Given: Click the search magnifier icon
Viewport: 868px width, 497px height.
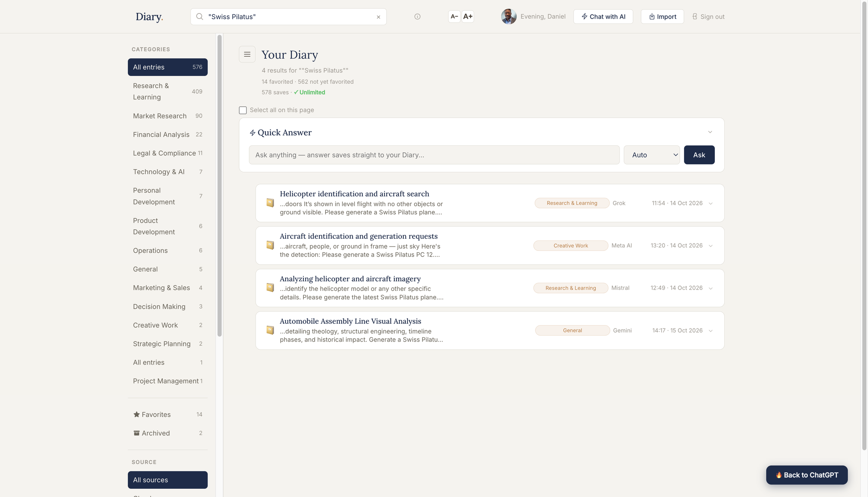Looking at the screenshot, I should [x=199, y=16].
